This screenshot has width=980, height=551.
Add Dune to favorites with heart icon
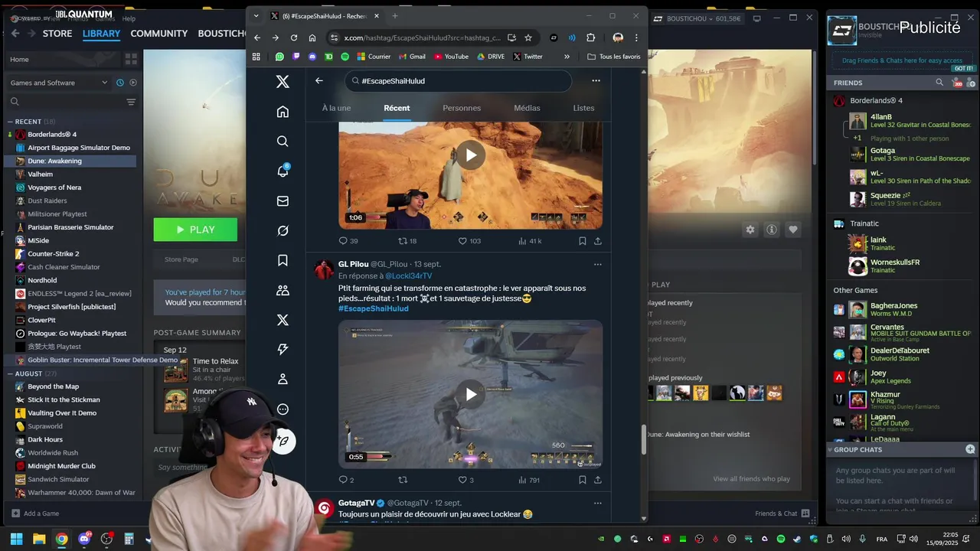pyautogui.click(x=793, y=230)
